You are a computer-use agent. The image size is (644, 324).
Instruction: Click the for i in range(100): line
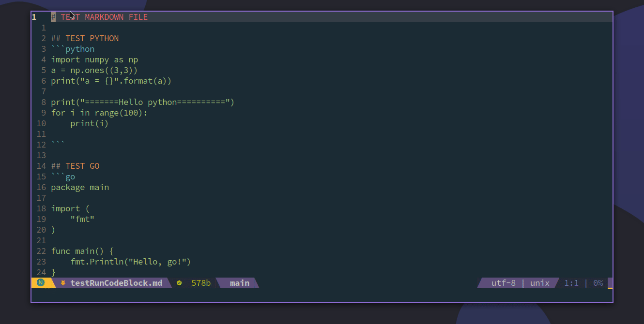[x=99, y=113]
